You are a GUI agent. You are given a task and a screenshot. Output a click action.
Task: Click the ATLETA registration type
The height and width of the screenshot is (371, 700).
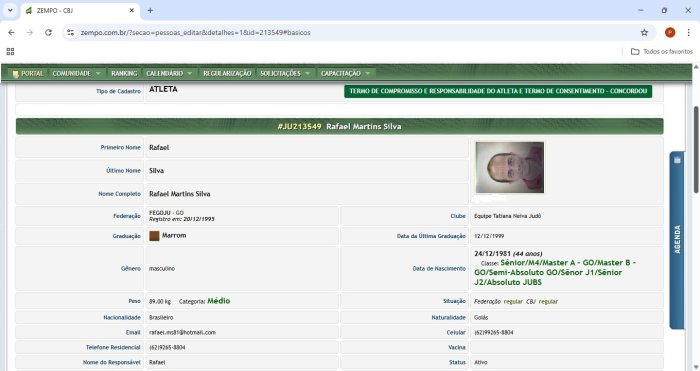(x=163, y=89)
